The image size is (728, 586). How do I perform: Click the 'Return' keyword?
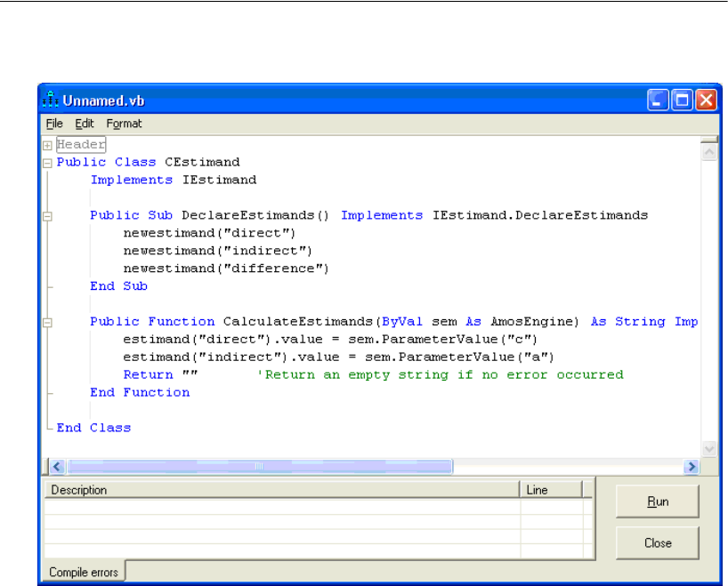148,375
